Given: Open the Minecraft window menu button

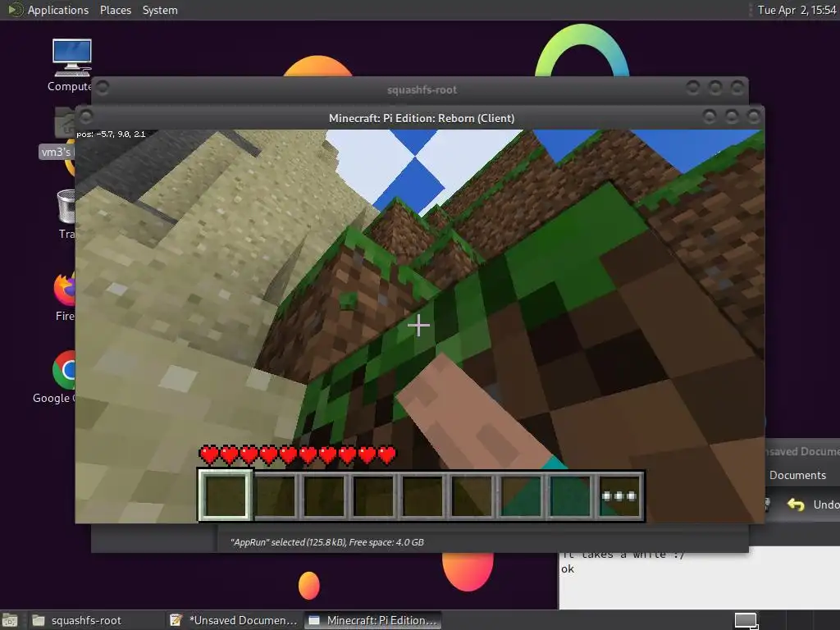Looking at the screenshot, I should (x=86, y=116).
